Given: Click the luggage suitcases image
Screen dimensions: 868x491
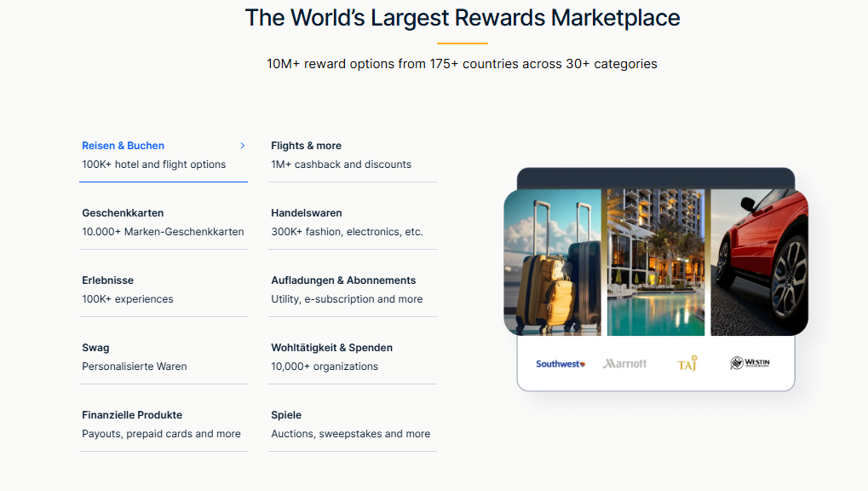Looking at the screenshot, I should [x=553, y=263].
